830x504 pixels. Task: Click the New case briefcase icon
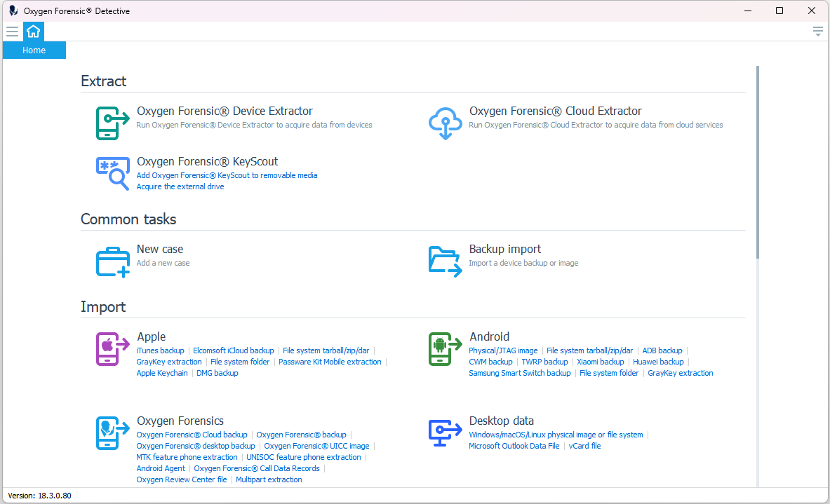pos(112,261)
